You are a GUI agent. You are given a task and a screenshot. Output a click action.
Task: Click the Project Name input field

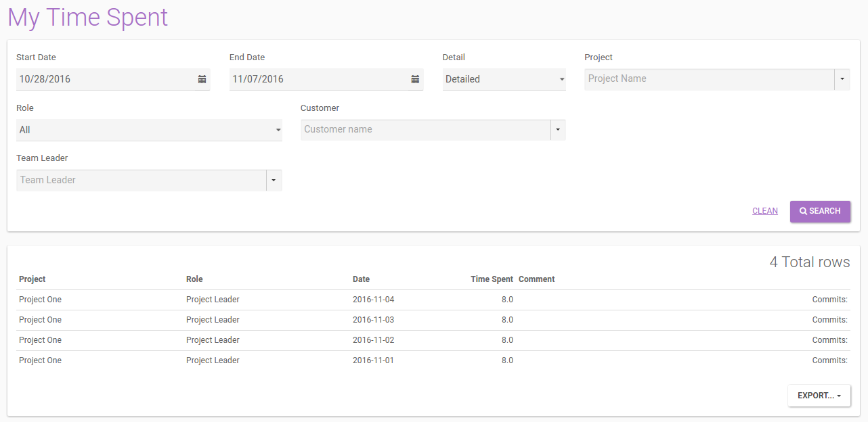(709, 79)
